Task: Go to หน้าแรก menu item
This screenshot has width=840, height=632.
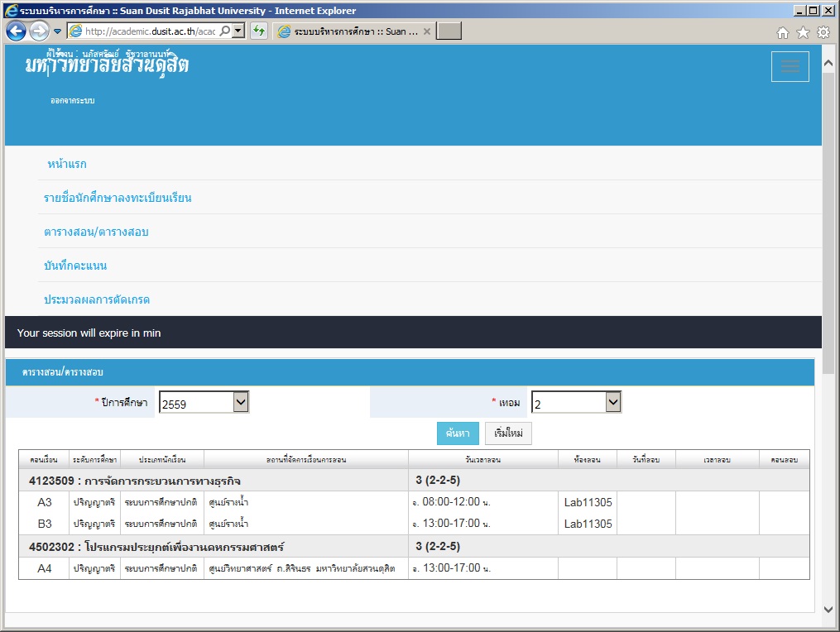Action: (x=67, y=164)
